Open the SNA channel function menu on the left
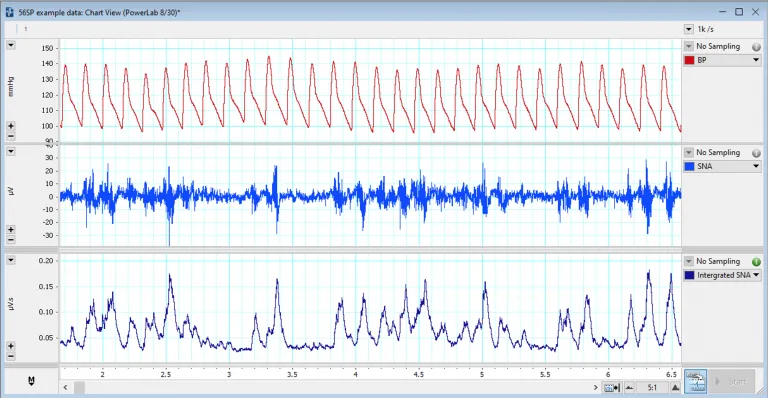768x398 pixels. 11,151
